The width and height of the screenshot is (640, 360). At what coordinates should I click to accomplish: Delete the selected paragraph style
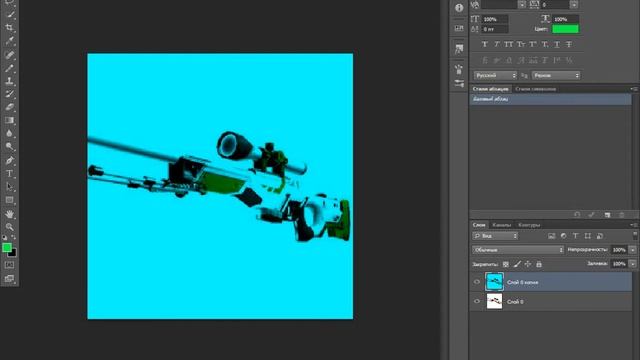[x=622, y=215]
